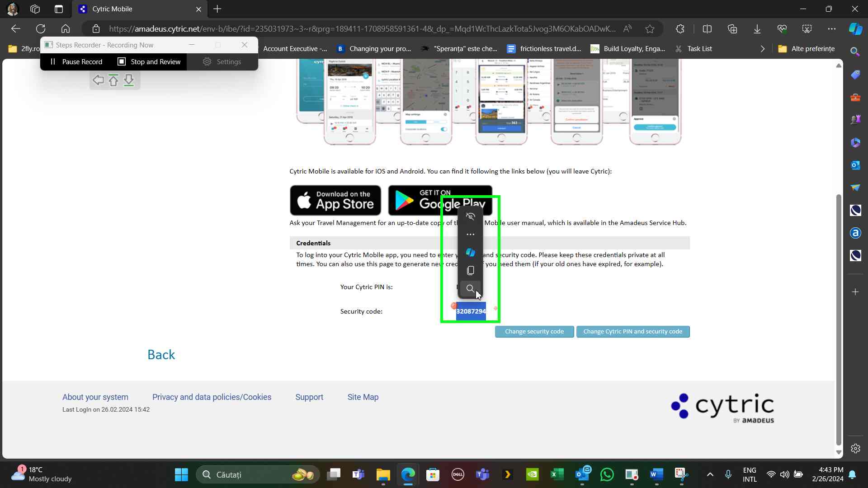The width and height of the screenshot is (868, 488).
Task: Open the Site Map footer link
Action: coord(363,397)
